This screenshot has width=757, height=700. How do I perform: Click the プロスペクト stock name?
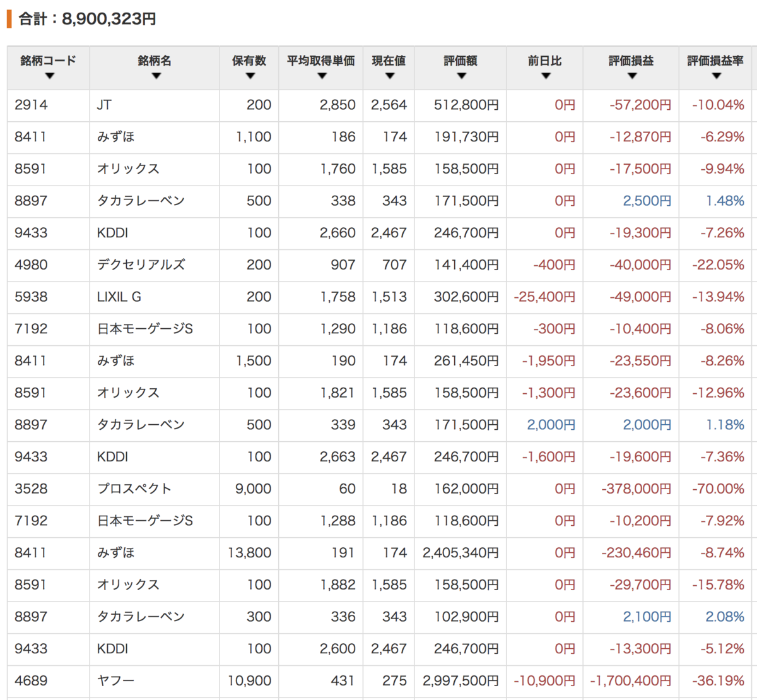tap(134, 489)
